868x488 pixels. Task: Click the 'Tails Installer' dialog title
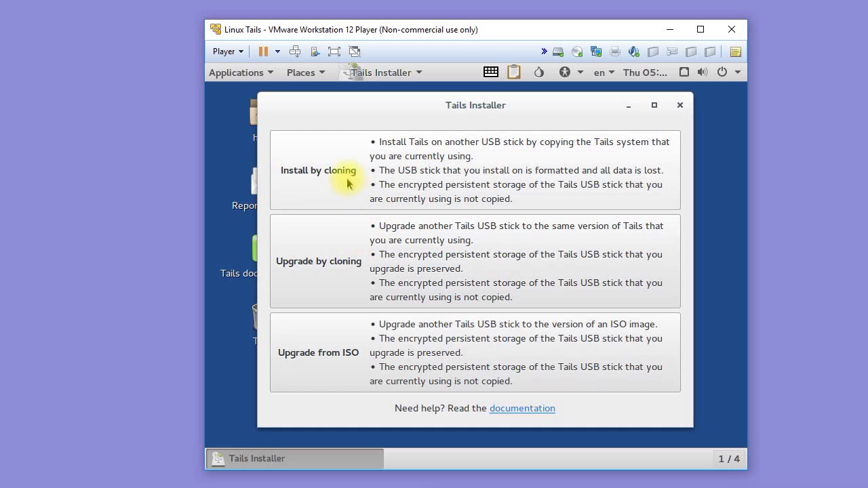coord(475,105)
